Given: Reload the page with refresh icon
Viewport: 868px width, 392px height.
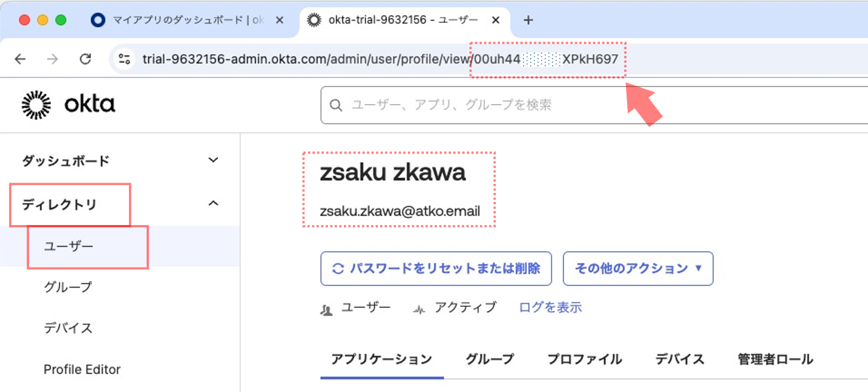Looking at the screenshot, I should [x=85, y=59].
